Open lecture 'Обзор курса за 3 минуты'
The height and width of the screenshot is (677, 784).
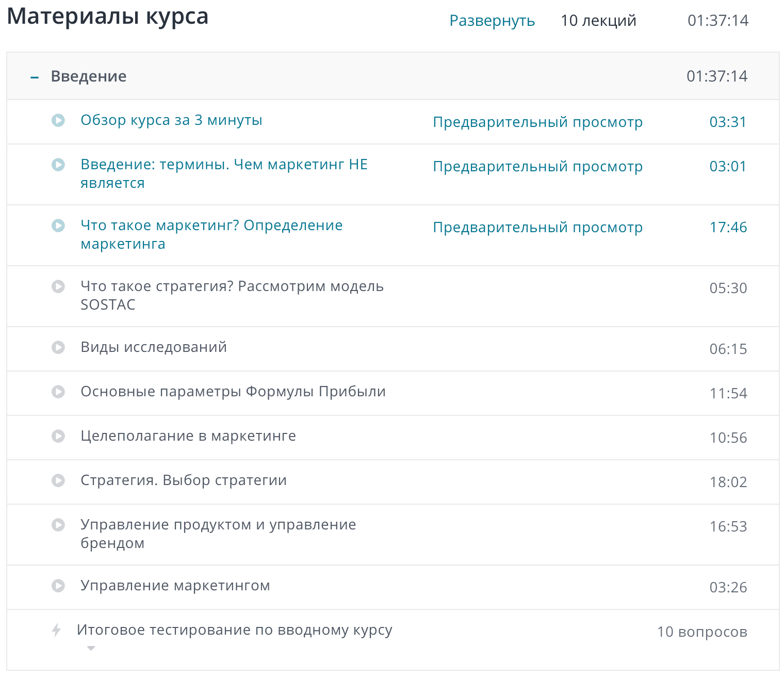click(x=171, y=120)
